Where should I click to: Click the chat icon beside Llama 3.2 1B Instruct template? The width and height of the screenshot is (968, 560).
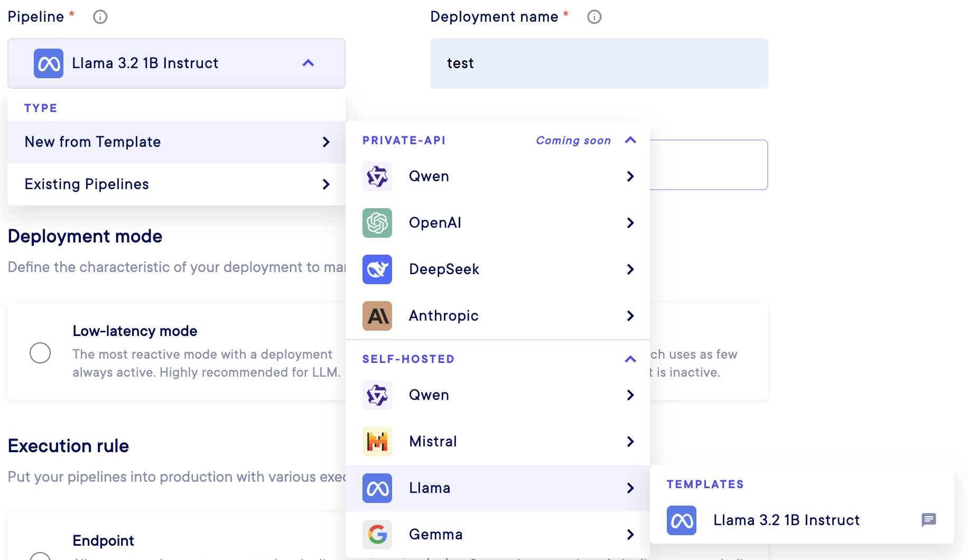click(x=928, y=520)
